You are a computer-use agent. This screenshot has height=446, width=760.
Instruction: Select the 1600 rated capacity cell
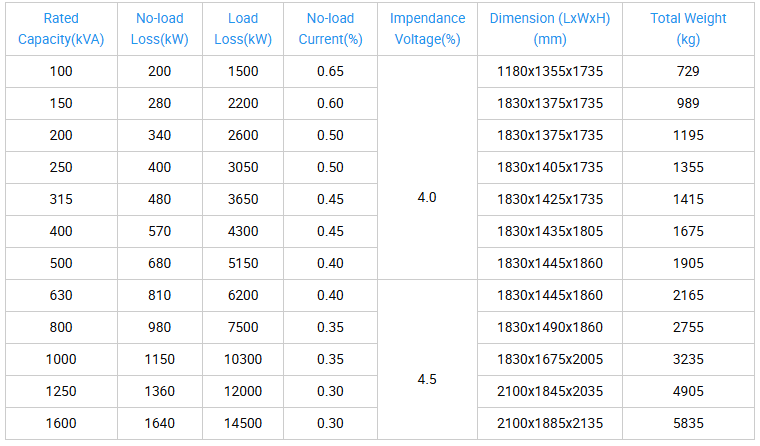pos(62,424)
